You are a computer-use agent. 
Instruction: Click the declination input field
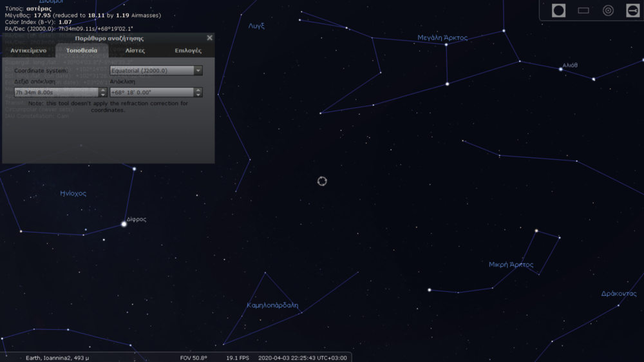pos(151,93)
